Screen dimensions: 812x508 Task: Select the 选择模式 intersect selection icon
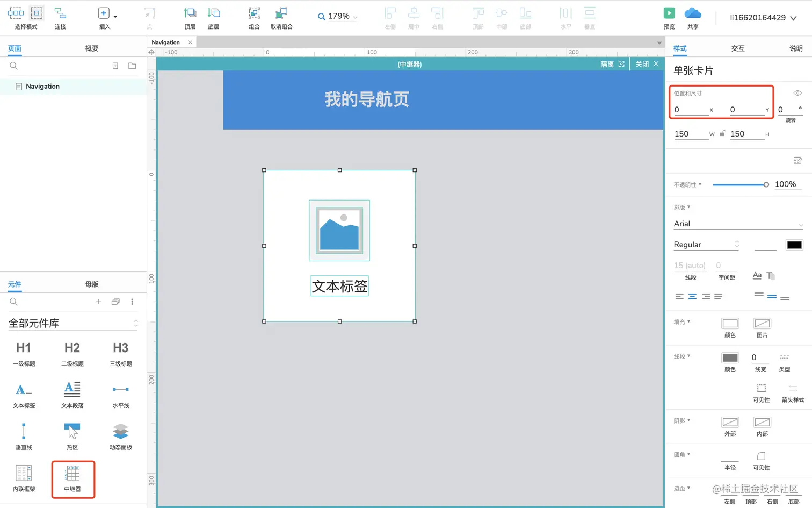coord(16,12)
